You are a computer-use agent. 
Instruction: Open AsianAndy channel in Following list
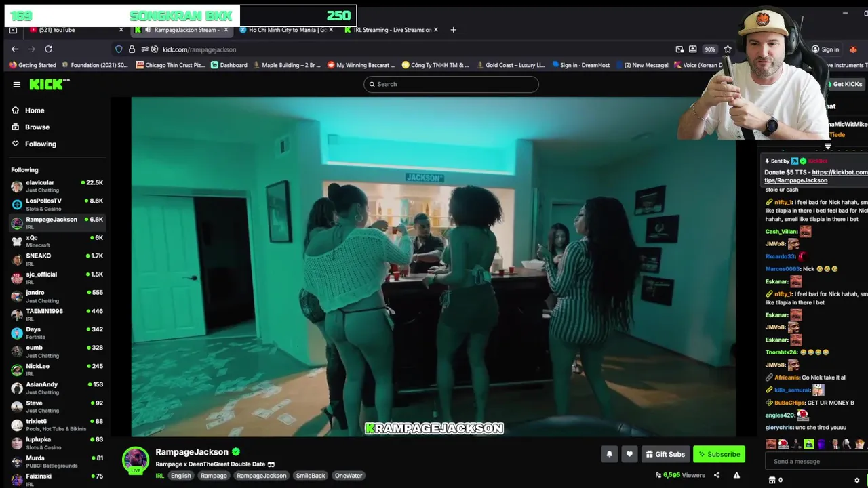pos(57,388)
